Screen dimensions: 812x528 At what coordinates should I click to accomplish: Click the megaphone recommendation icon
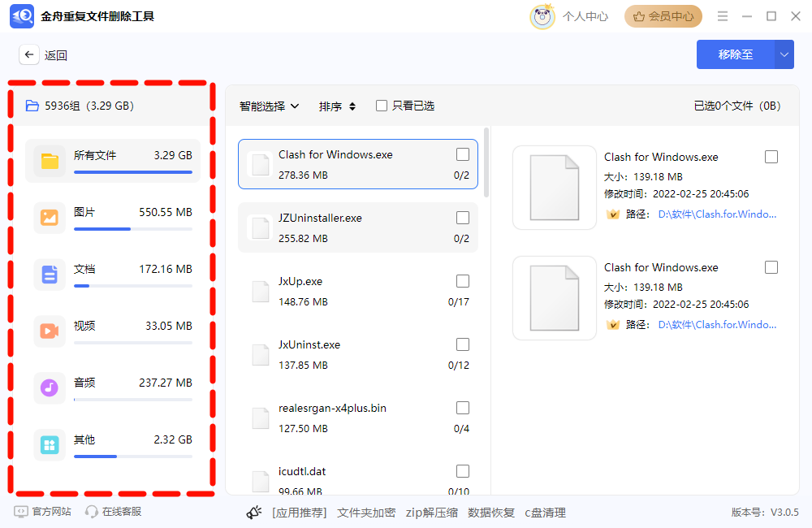pyautogui.click(x=253, y=513)
